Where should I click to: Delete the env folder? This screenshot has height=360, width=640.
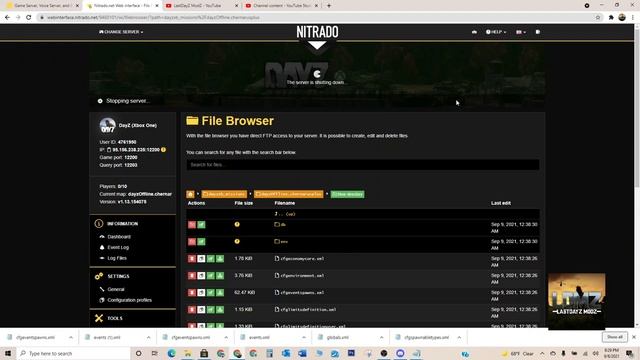pyautogui.click(x=192, y=242)
